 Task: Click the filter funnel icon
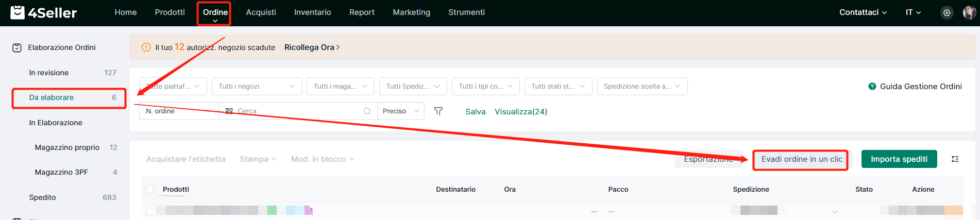click(438, 111)
